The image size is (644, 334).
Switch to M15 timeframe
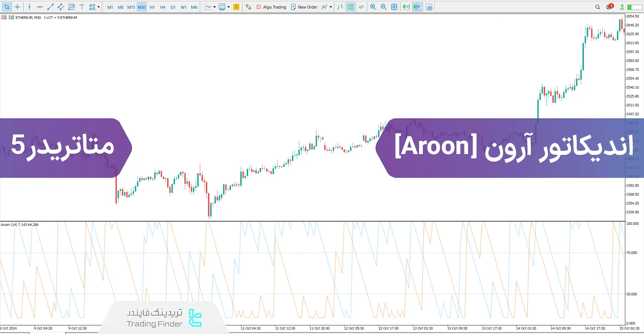tap(131, 7)
